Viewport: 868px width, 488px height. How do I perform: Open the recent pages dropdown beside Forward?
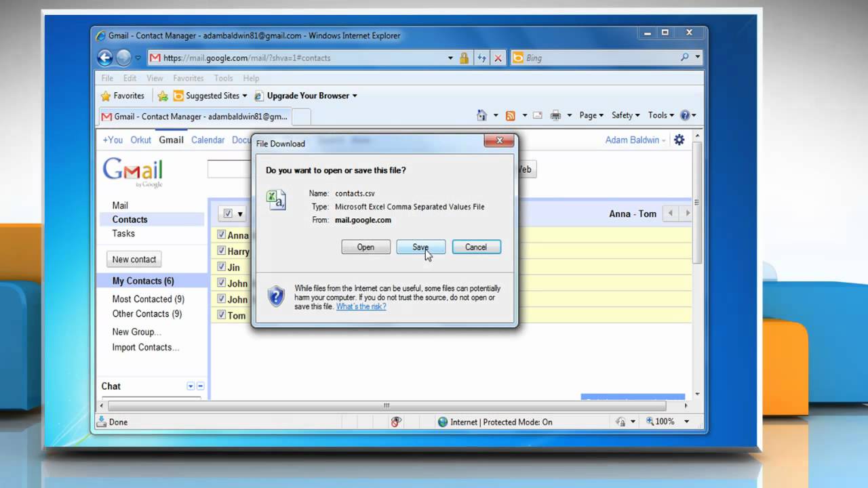(x=138, y=58)
